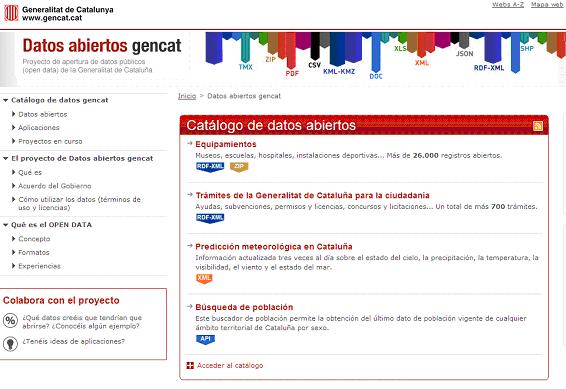Open Predicción meteorológica en Cataluña link
The height and width of the screenshot is (389, 566).
pyautogui.click(x=274, y=246)
